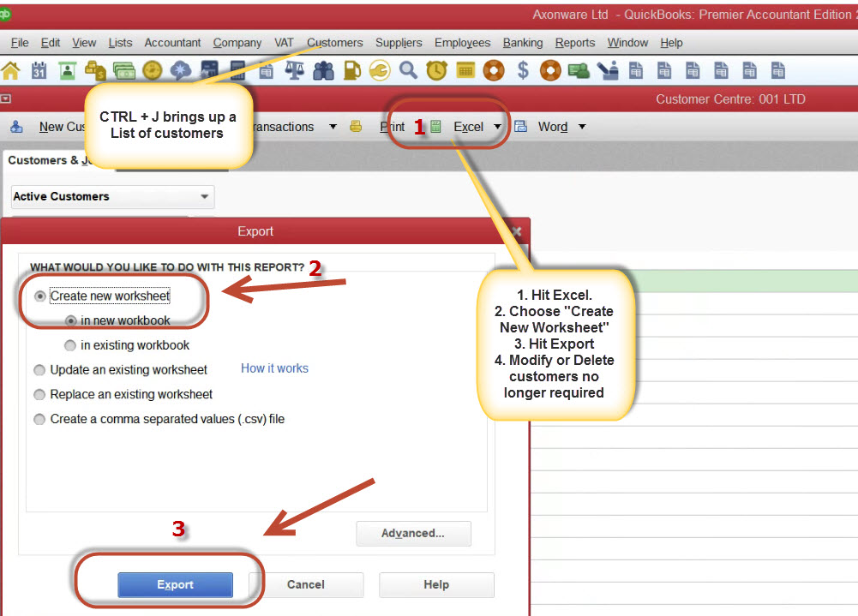Open the Lists menu
Image resolution: width=858 pixels, height=616 pixels.
[120, 43]
